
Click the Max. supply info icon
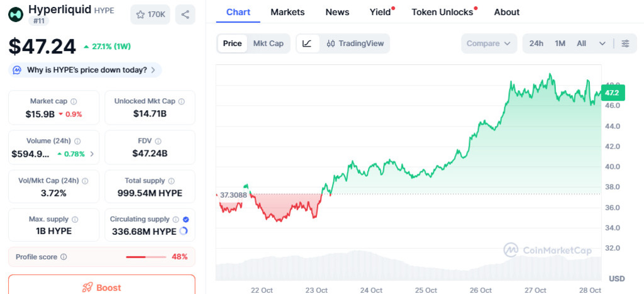(x=75, y=220)
